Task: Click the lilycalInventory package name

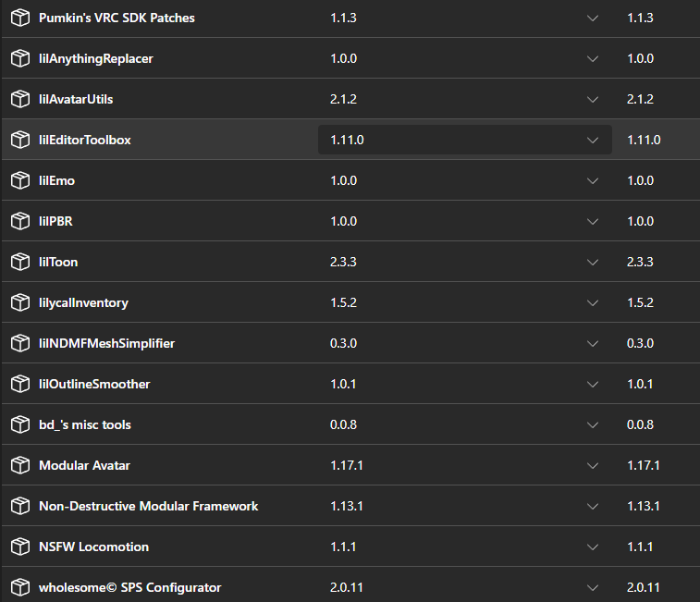Action: pos(83,303)
